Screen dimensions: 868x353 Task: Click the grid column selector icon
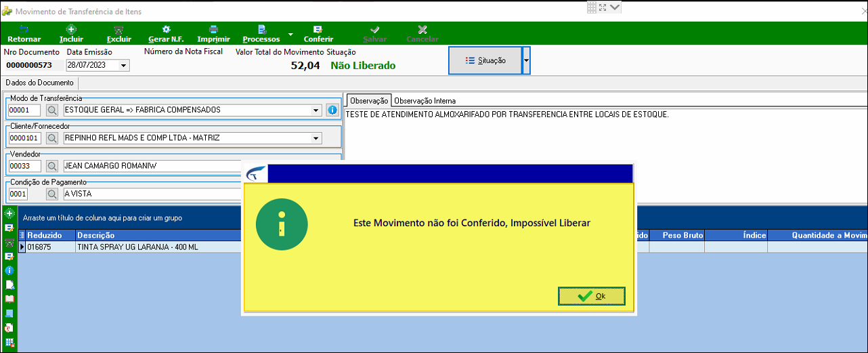(x=22, y=235)
